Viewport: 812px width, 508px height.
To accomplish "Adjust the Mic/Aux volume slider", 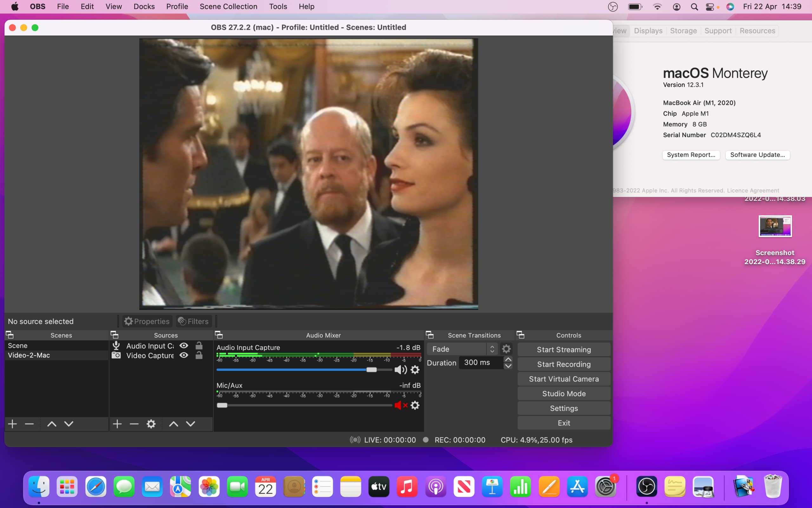I will (x=222, y=405).
